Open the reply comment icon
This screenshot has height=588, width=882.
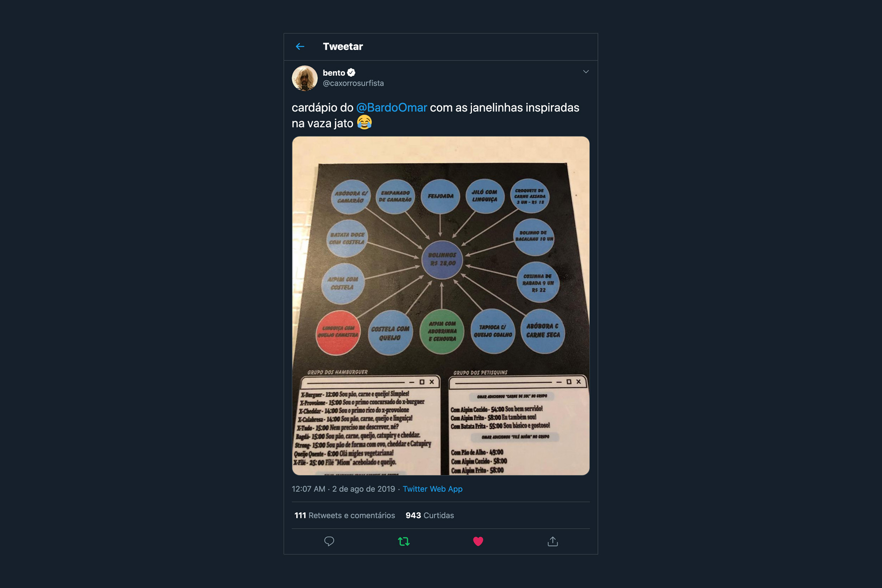pos(329,541)
